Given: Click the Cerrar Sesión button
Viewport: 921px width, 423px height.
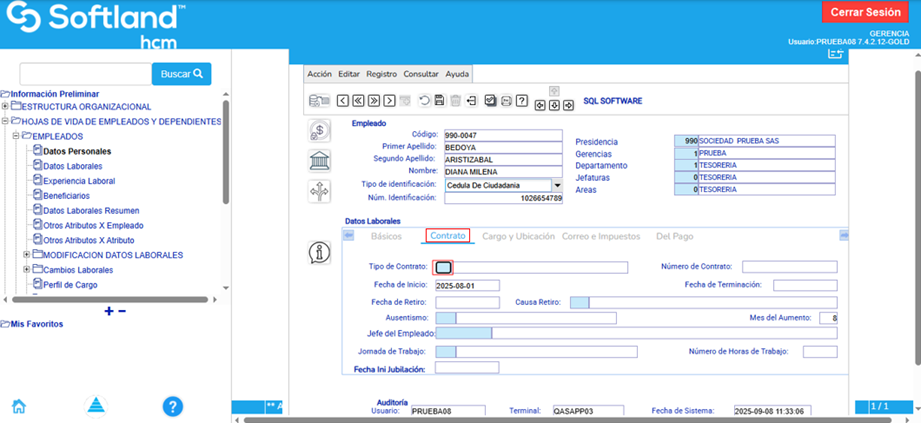Looking at the screenshot, I should 866,12.
